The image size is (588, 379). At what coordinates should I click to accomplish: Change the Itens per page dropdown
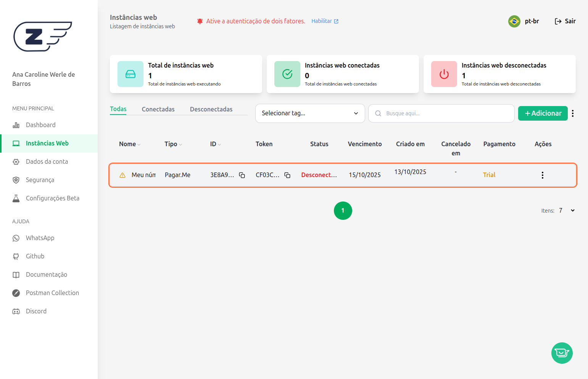point(567,211)
